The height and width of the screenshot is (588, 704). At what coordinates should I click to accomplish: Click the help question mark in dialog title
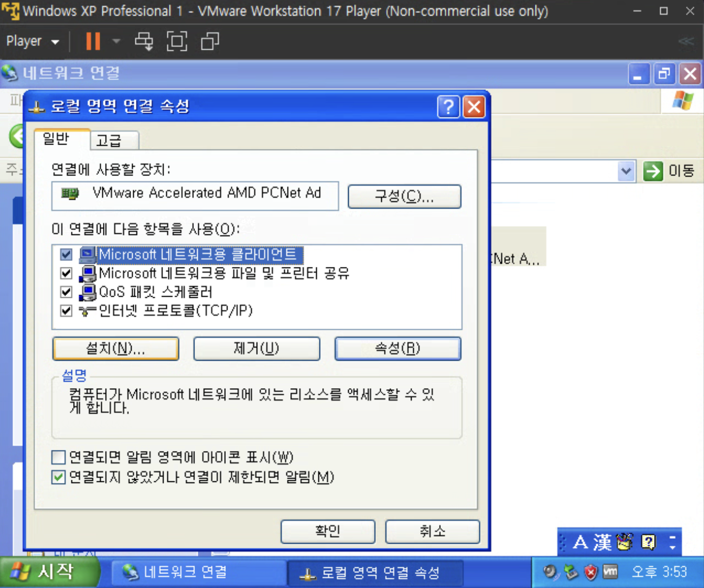point(448,107)
